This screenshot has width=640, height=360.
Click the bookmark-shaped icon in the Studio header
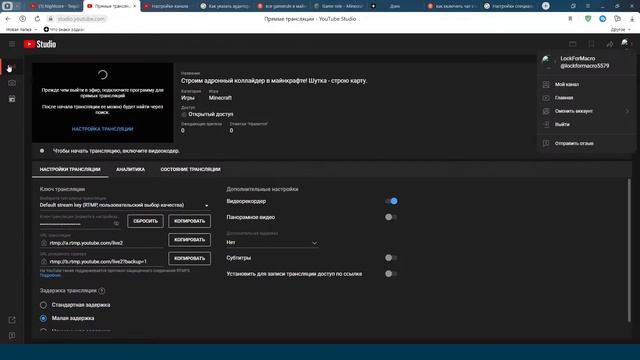pyautogui.click(x=591, y=44)
